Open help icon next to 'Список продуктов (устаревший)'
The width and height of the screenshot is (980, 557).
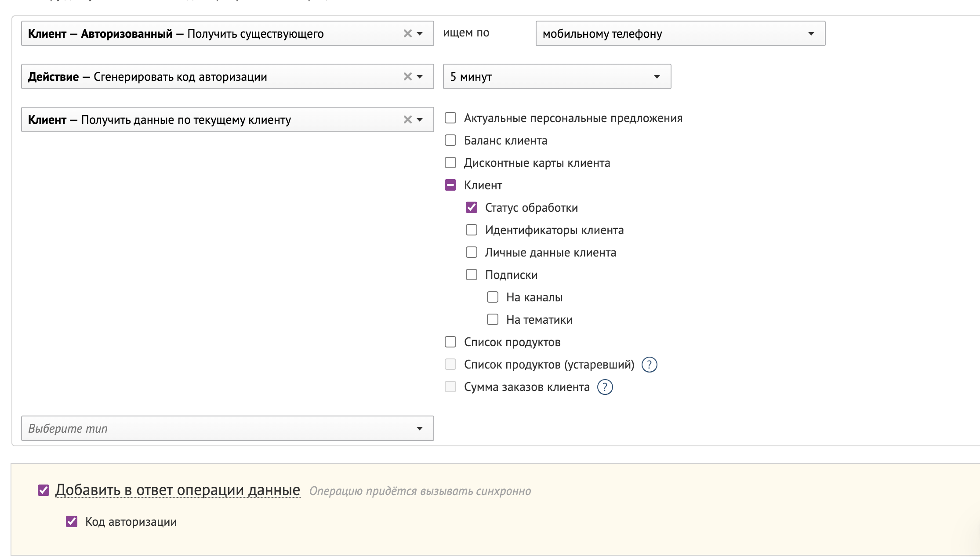pos(649,365)
